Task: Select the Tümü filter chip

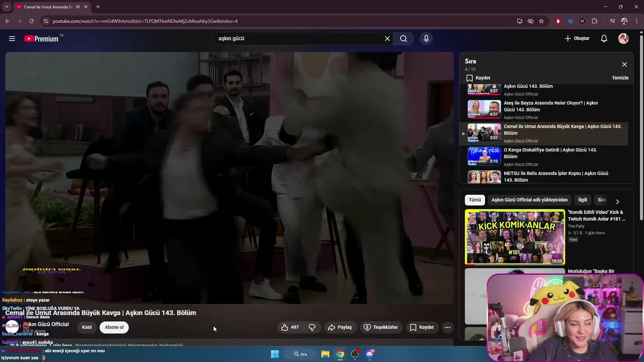Action: 475,200
